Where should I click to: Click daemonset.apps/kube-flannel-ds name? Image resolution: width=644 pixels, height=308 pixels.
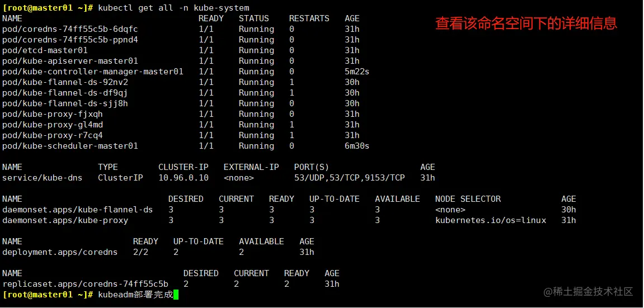pyautogui.click(x=77, y=210)
